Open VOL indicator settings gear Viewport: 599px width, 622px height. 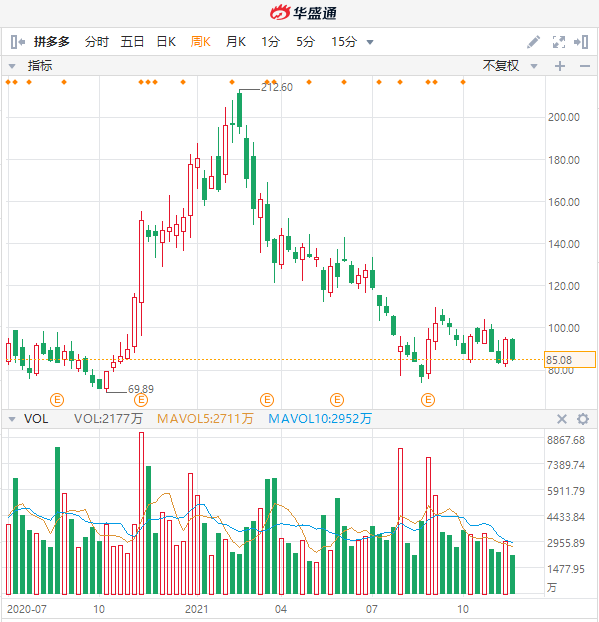point(582,419)
